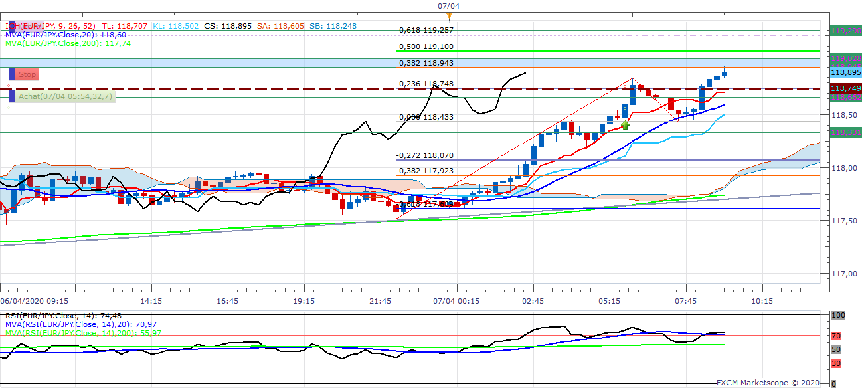Image resolution: width=868 pixels, height=388 pixels.
Task: Click the green 119,290 price level tag
Action: click(846, 31)
